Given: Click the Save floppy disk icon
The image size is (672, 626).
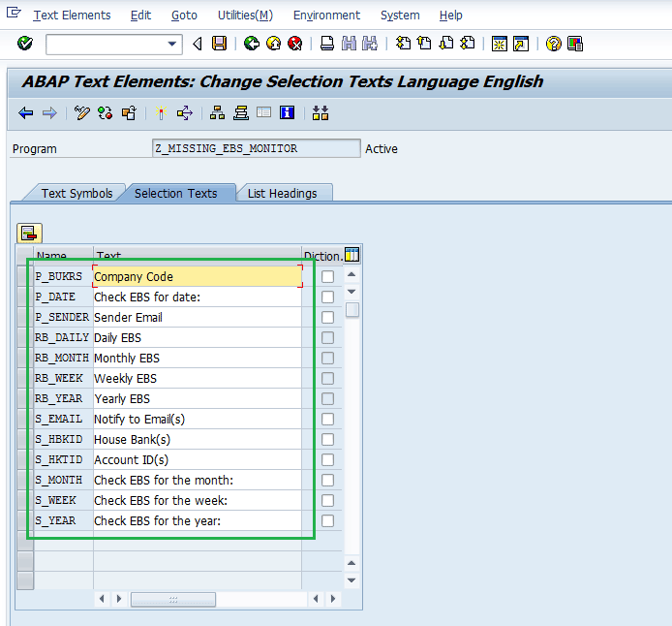Looking at the screenshot, I should [x=219, y=44].
